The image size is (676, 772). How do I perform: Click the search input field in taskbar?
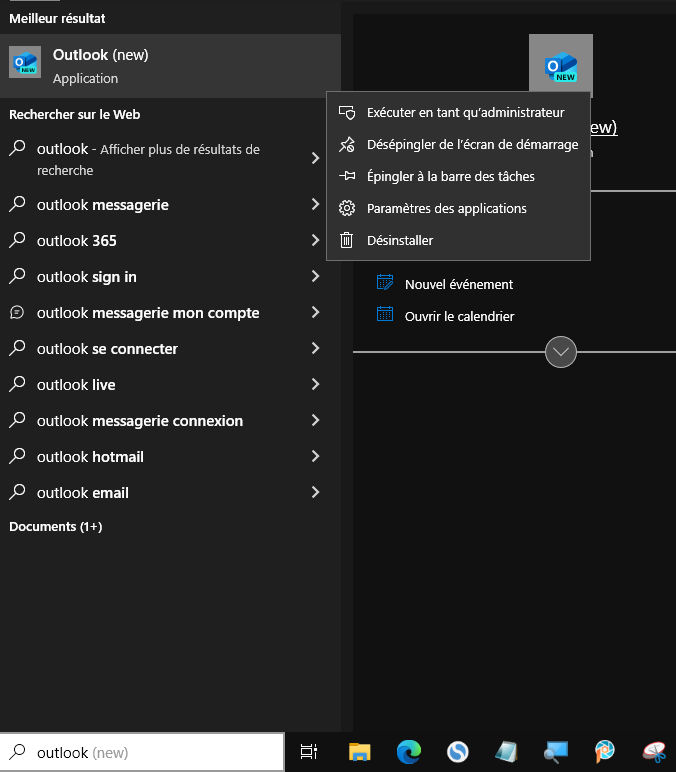(150, 752)
